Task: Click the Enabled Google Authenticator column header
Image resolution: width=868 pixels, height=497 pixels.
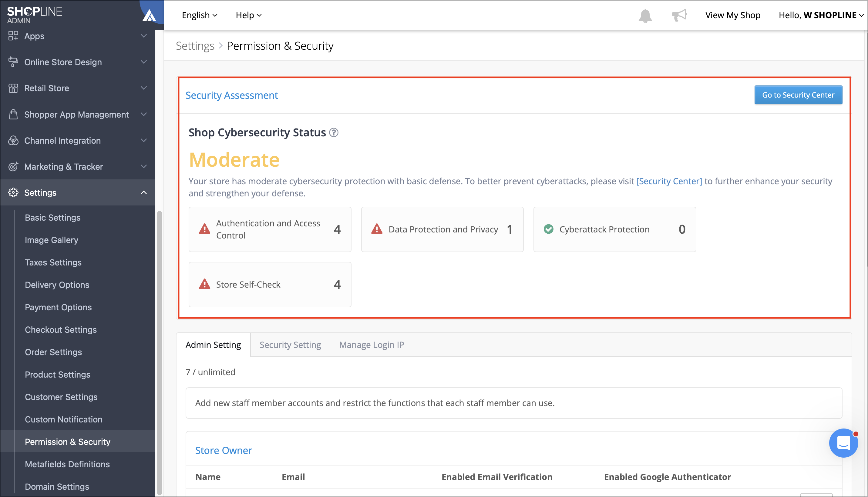Action: click(x=668, y=477)
